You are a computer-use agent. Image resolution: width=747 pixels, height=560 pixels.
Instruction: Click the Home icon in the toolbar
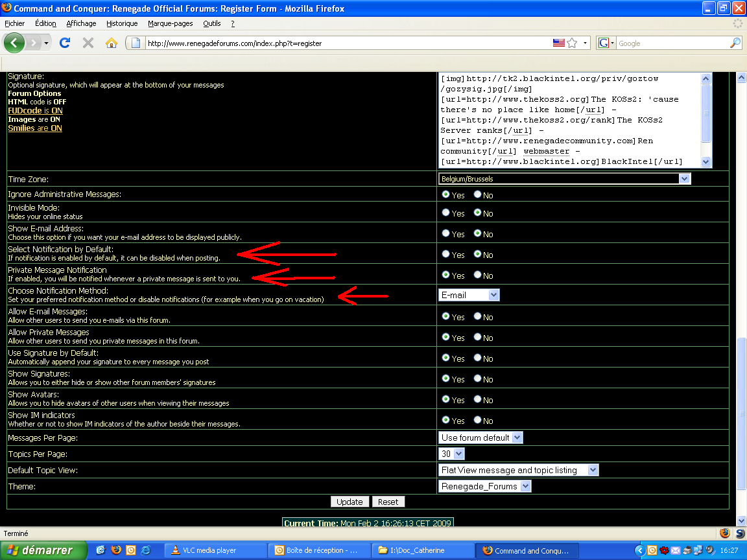112,43
